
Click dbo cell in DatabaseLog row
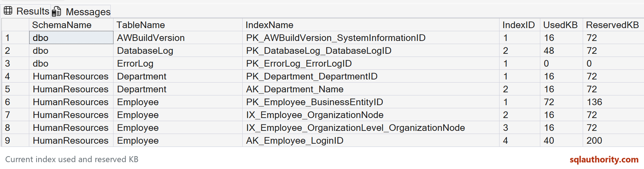[x=71, y=51]
